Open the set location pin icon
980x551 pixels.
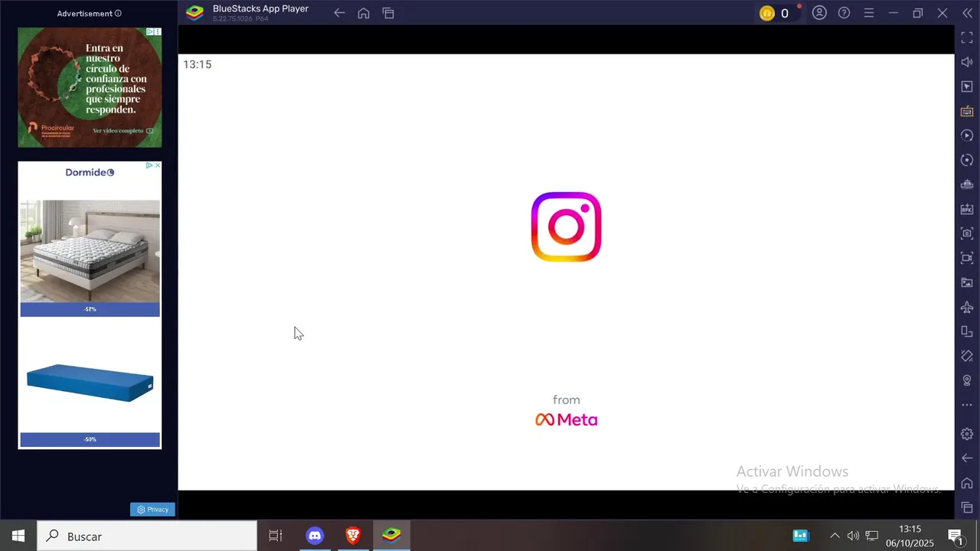point(967,380)
